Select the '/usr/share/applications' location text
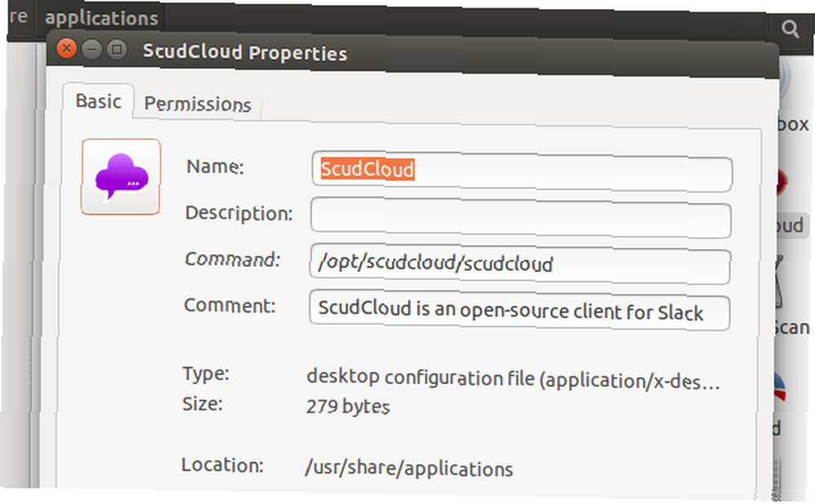 [x=409, y=468]
